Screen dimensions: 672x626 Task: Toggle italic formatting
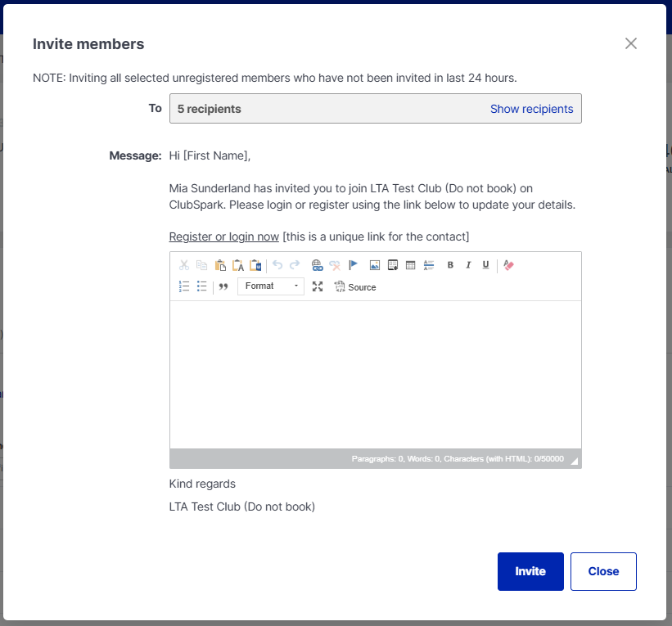[468, 265]
